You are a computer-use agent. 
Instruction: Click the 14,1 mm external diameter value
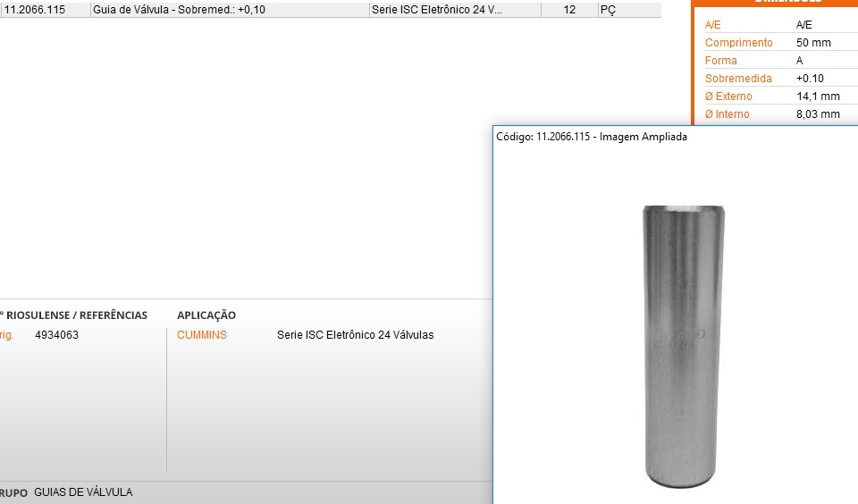(818, 97)
